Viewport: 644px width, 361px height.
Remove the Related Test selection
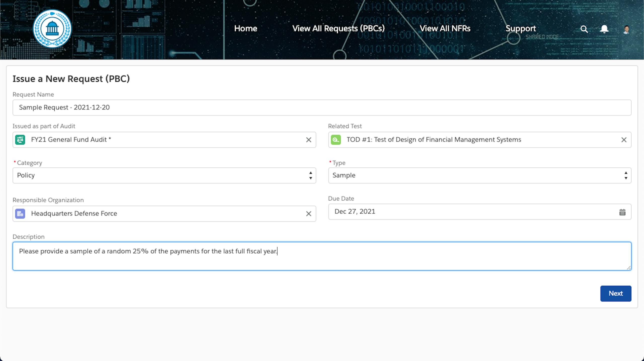pos(624,140)
